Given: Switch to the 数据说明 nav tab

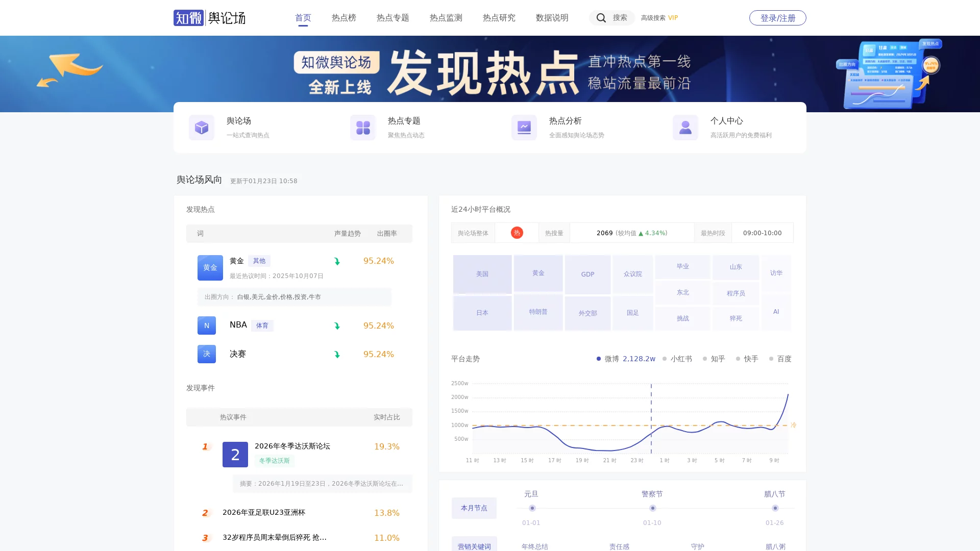Looking at the screenshot, I should (x=551, y=17).
